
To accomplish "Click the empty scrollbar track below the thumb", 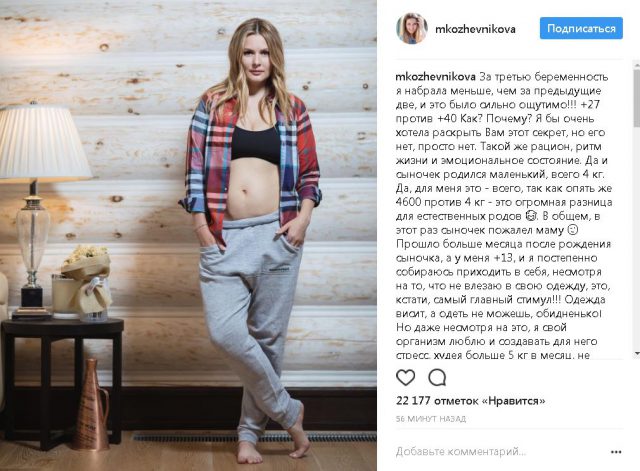I will 637,238.
